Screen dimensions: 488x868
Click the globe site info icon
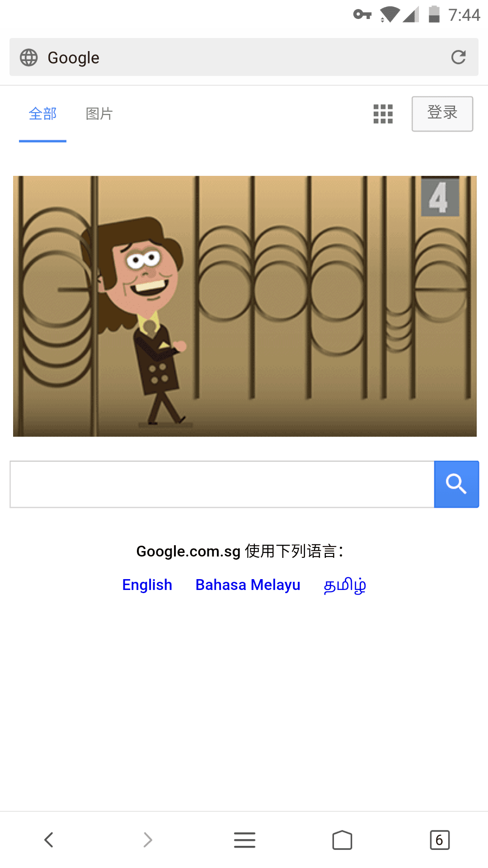(x=29, y=57)
